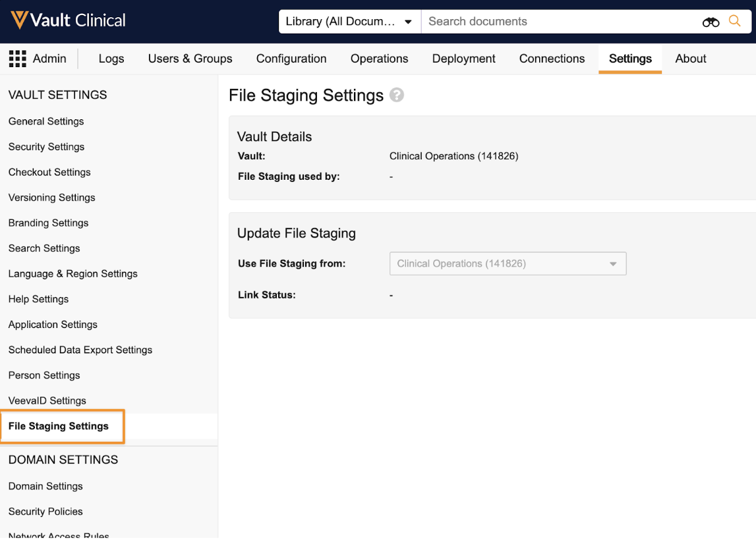This screenshot has height=544, width=756.
Task: Open the Connections tab
Action: click(552, 59)
